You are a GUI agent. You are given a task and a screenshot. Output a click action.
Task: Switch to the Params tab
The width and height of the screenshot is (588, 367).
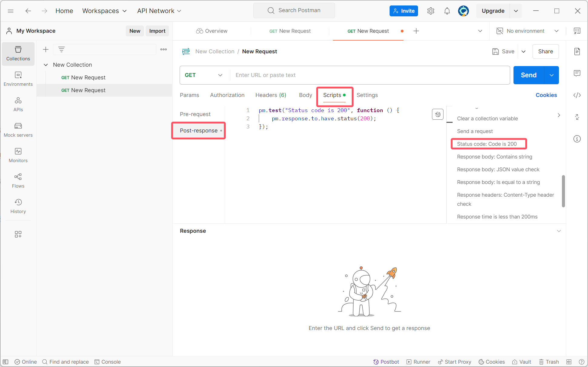coord(189,95)
